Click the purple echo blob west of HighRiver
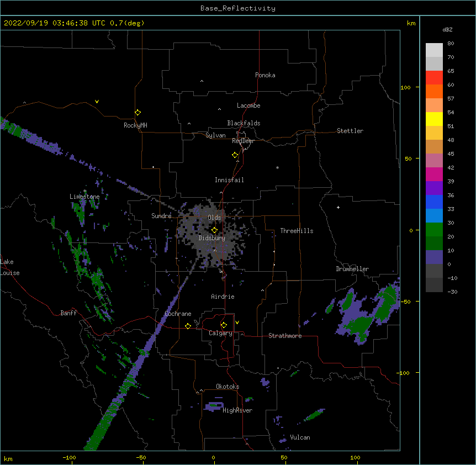This screenshot has width=476, height=465. (x=213, y=406)
